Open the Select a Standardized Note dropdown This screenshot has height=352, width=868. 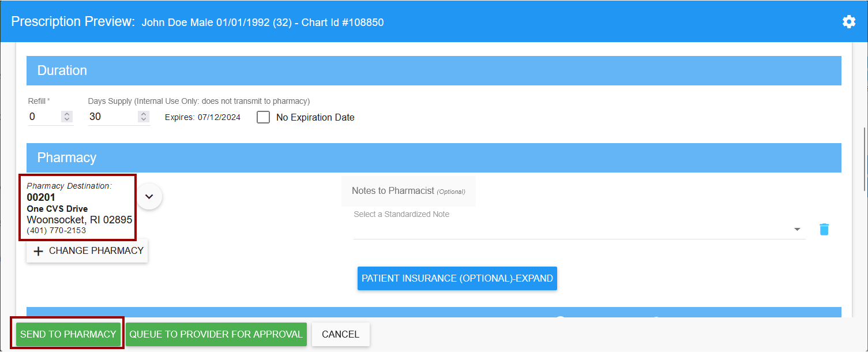[x=578, y=229]
